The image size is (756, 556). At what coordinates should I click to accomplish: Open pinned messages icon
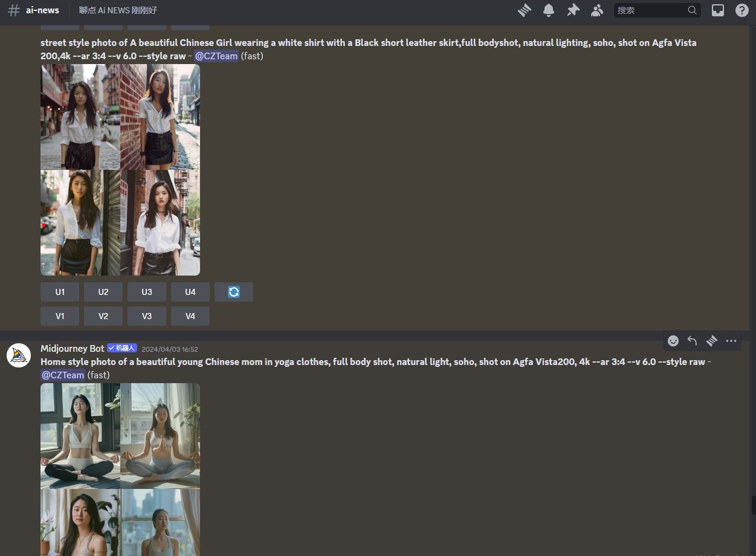[572, 10]
